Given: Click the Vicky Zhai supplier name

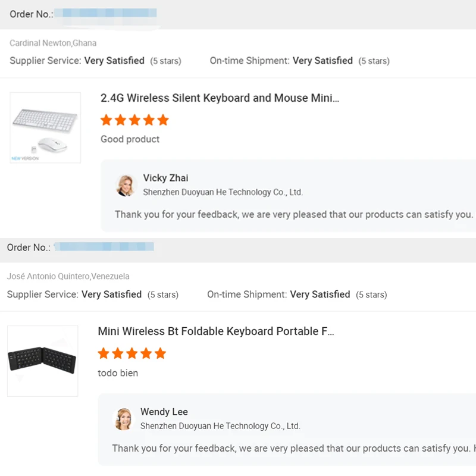Looking at the screenshot, I should point(165,178).
